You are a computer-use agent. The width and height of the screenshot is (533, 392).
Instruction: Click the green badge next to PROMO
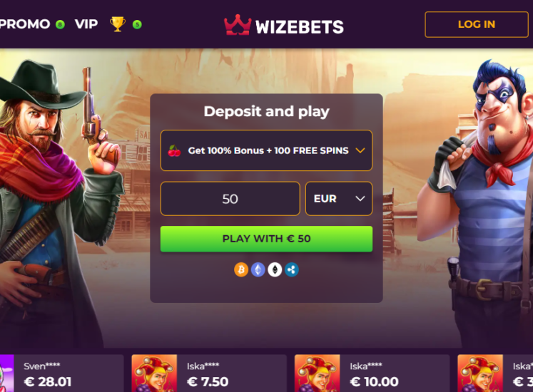pos(60,24)
